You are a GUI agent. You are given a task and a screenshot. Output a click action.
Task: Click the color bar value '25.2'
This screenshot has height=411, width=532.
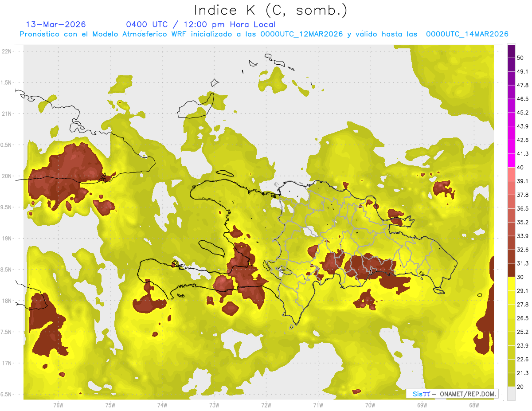point(523,332)
